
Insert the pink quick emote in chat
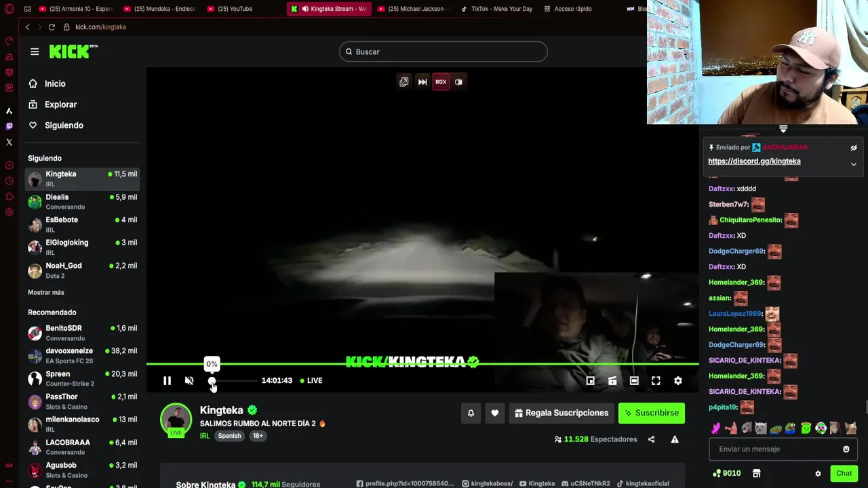[x=715, y=428]
